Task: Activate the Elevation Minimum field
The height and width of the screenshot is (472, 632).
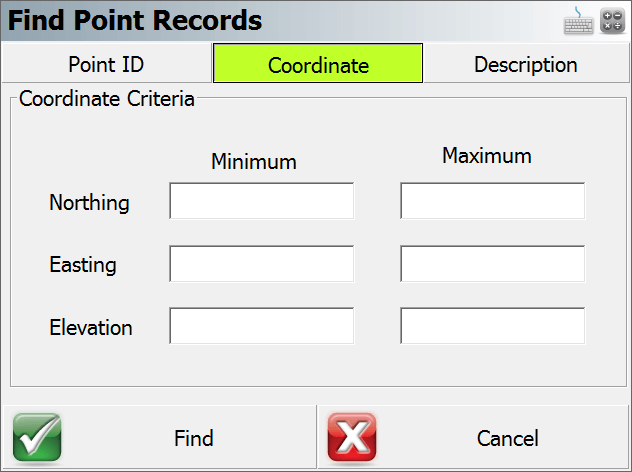Action: point(262,326)
